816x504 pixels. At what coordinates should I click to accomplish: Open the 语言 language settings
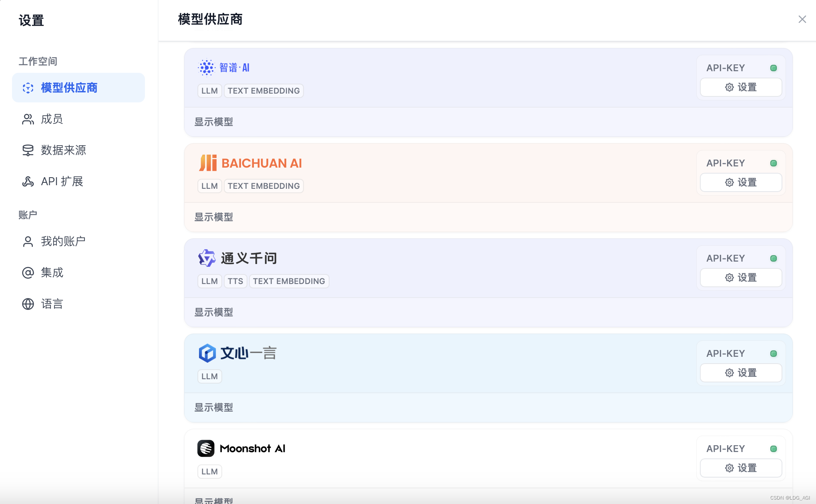coord(52,304)
